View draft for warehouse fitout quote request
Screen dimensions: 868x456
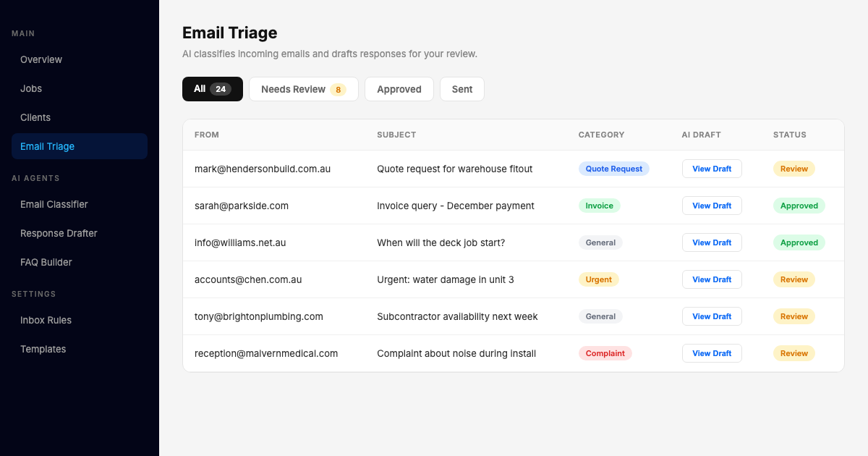click(x=711, y=169)
